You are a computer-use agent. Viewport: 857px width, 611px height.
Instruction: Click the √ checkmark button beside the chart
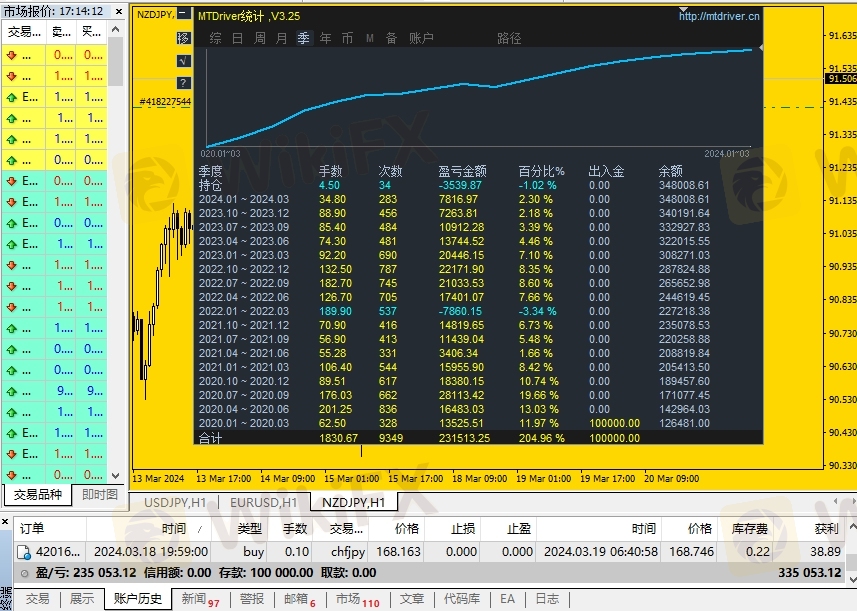tap(184, 61)
